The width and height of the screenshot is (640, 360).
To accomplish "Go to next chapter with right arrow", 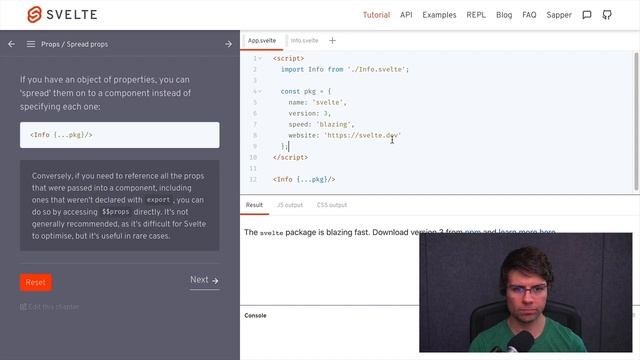I will click(x=229, y=44).
